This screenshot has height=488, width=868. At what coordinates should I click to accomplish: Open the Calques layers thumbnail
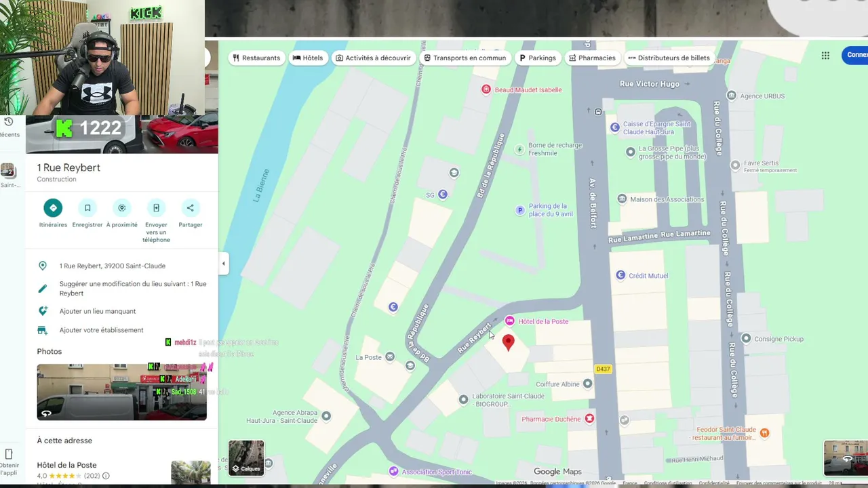(x=246, y=457)
